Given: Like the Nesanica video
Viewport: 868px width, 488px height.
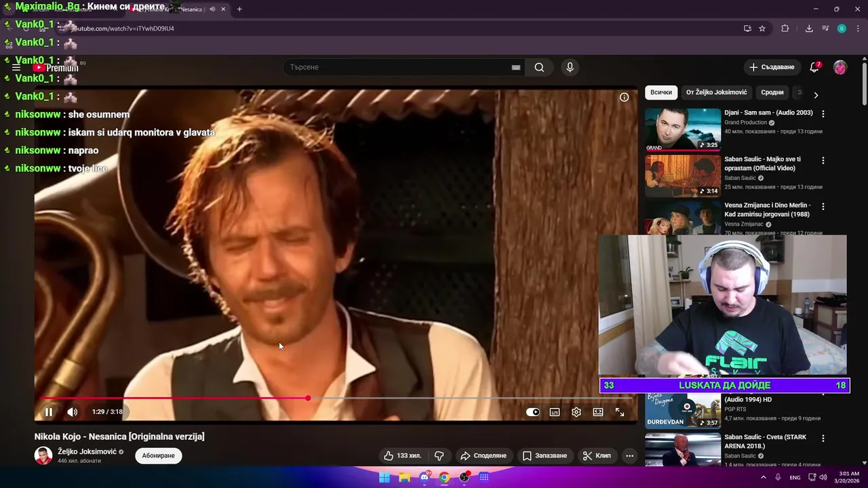Looking at the screenshot, I should 402,455.
